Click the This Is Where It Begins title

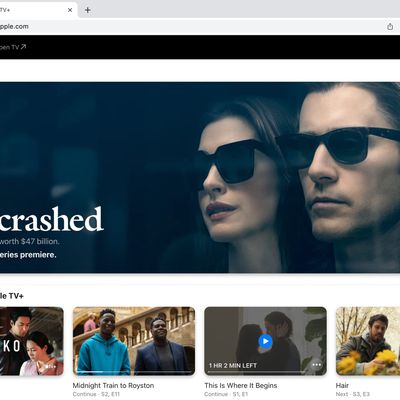click(241, 386)
